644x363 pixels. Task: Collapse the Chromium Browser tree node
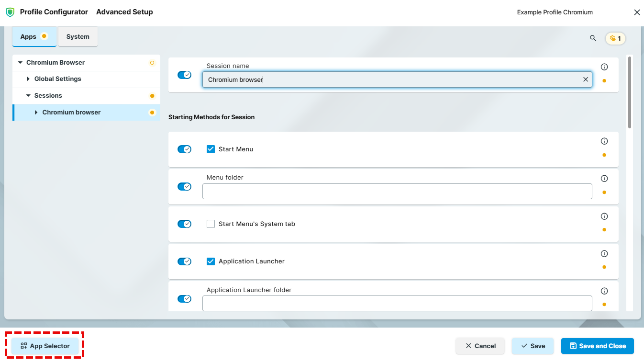pos(20,62)
